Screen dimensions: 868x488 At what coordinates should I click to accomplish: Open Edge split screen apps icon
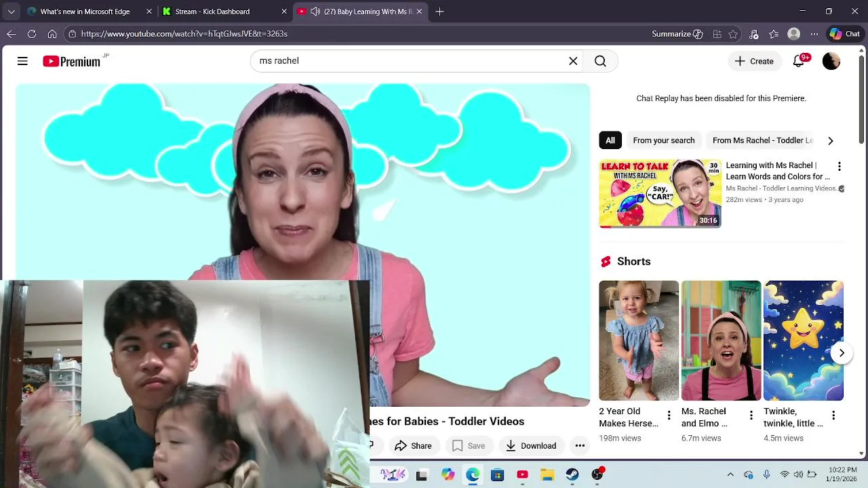pyautogui.click(x=717, y=34)
